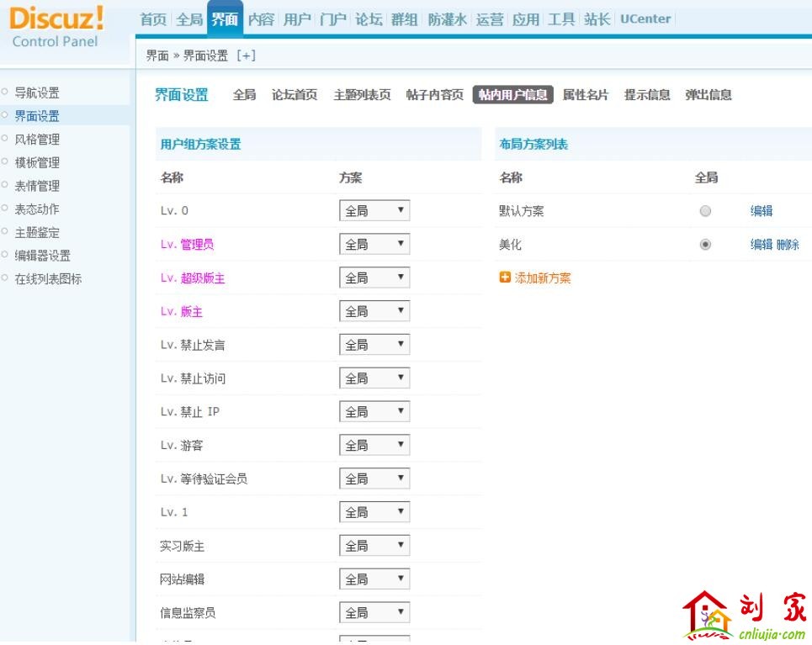This screenshot has width=812, height=645.
Task: Click the orange plus icon beside 添加新方案
Action: tap(505, 278)
